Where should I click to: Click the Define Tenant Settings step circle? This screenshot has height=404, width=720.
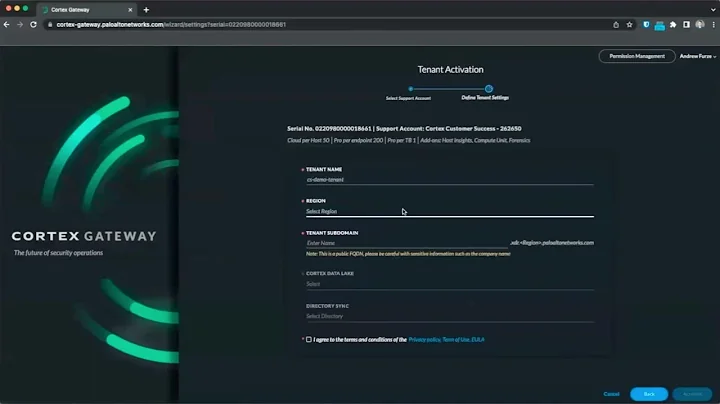(x=489, y=89)
